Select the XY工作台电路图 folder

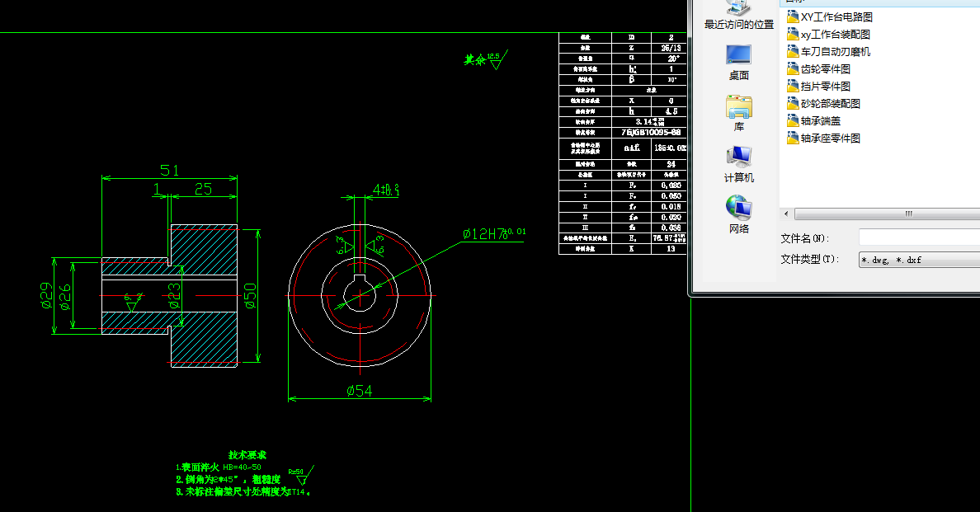tap(830, 16)
